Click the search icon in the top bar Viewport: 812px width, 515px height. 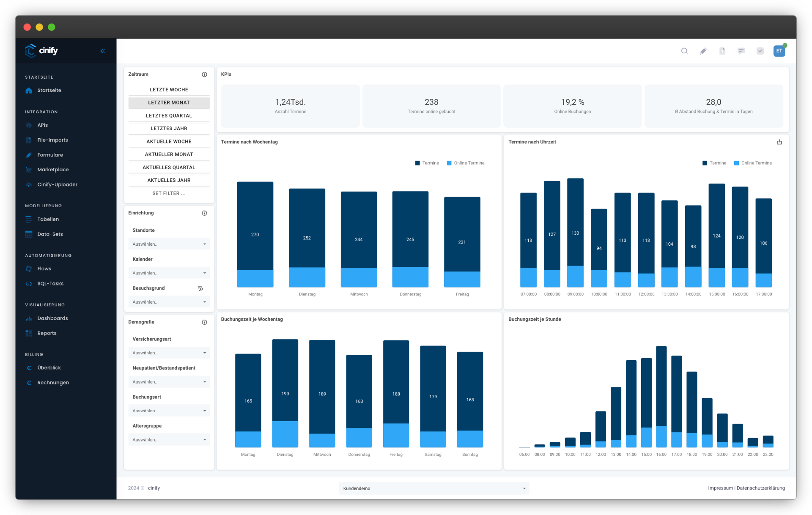click(x=685, y=51)
